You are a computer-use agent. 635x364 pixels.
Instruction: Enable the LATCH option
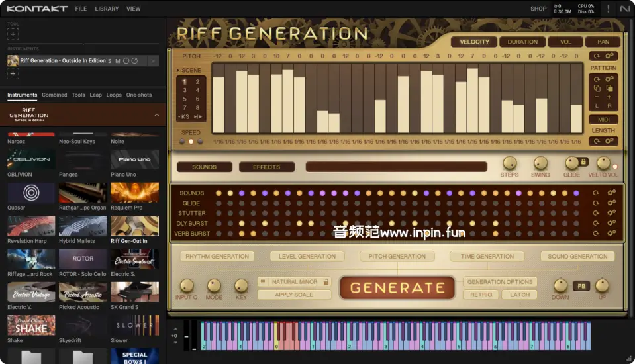[520, 295]
